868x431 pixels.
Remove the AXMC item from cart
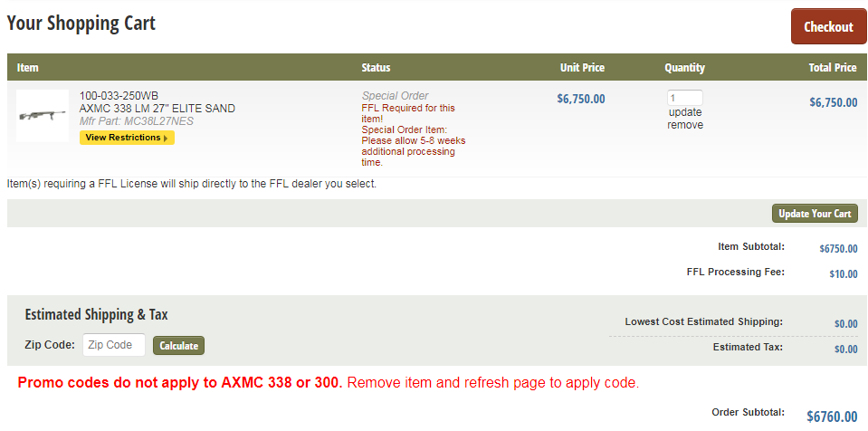click(x=685, y=125)
